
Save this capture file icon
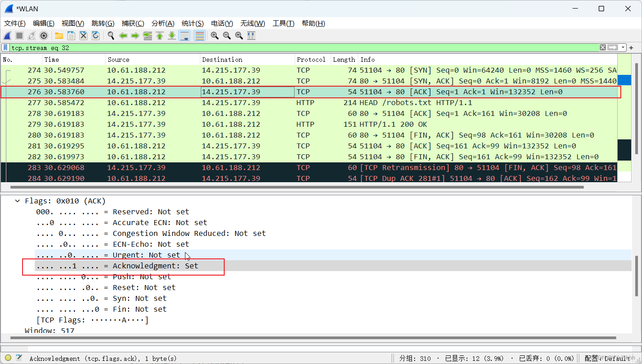pos(71,36)
